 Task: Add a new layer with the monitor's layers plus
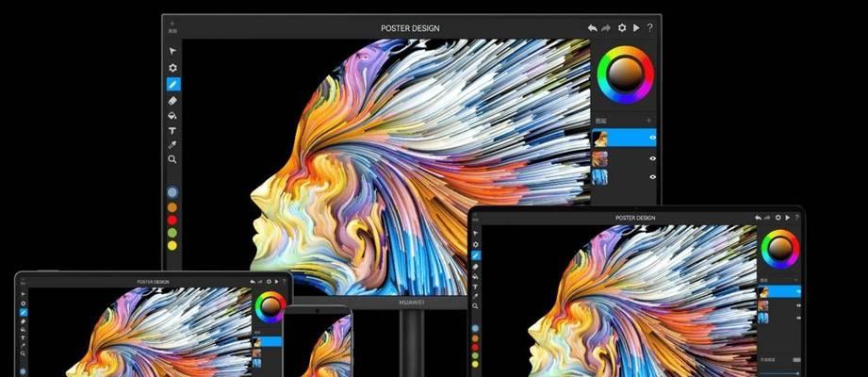pyautogui.click(x=648, y=120)
